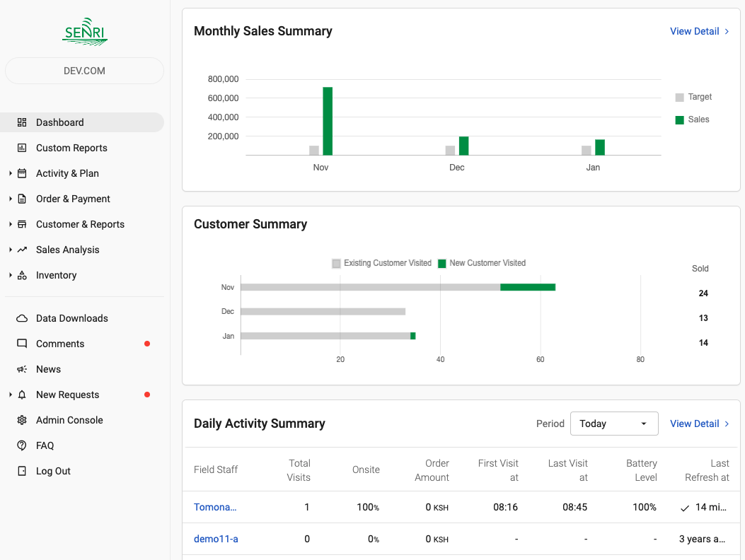Click the Dashboard grid icon
The width and height of the screenshot is (745, 560).
coord(22,122)
